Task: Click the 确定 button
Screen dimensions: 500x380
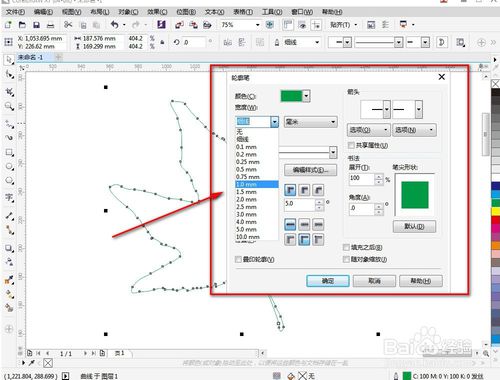Action: (328, 281)
